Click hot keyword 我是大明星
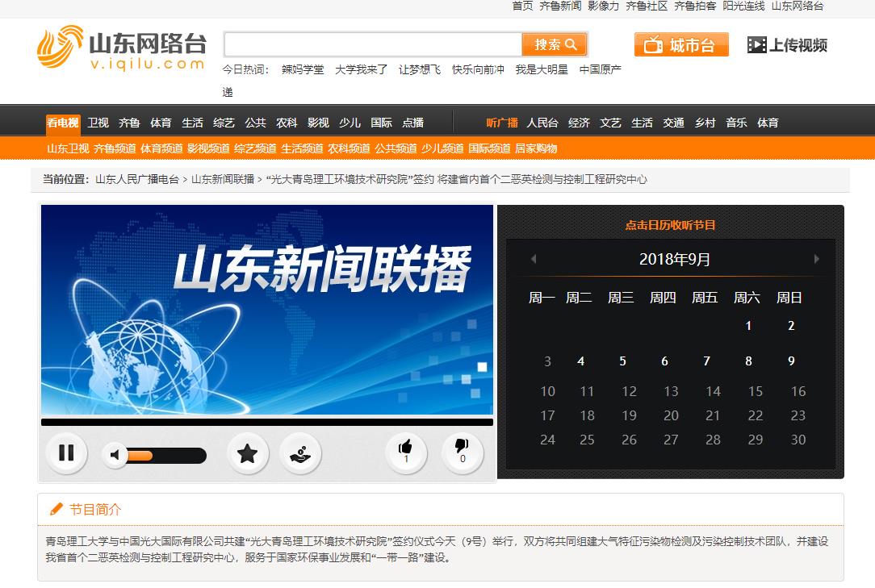The width and height of the screenshot is (875, 588). click(x=542, y=69)
